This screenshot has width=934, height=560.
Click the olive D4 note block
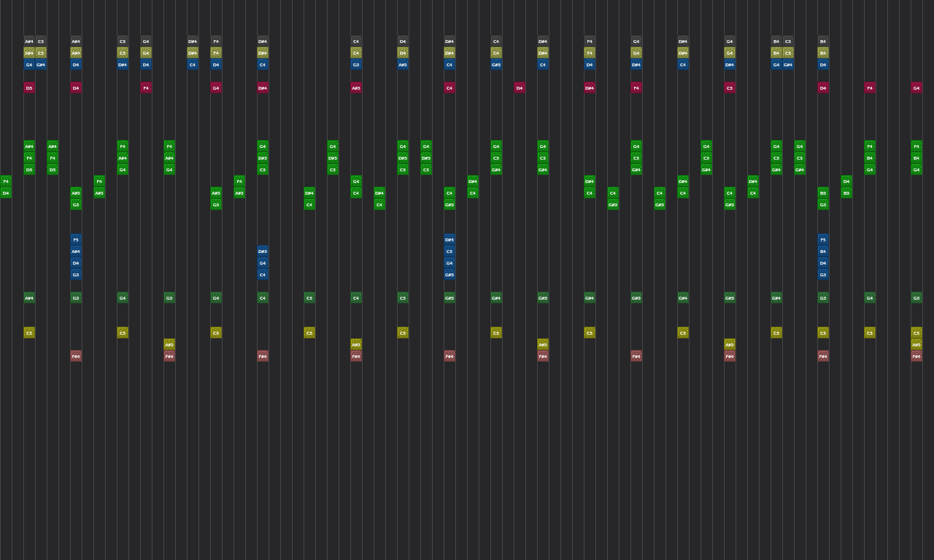403,53
